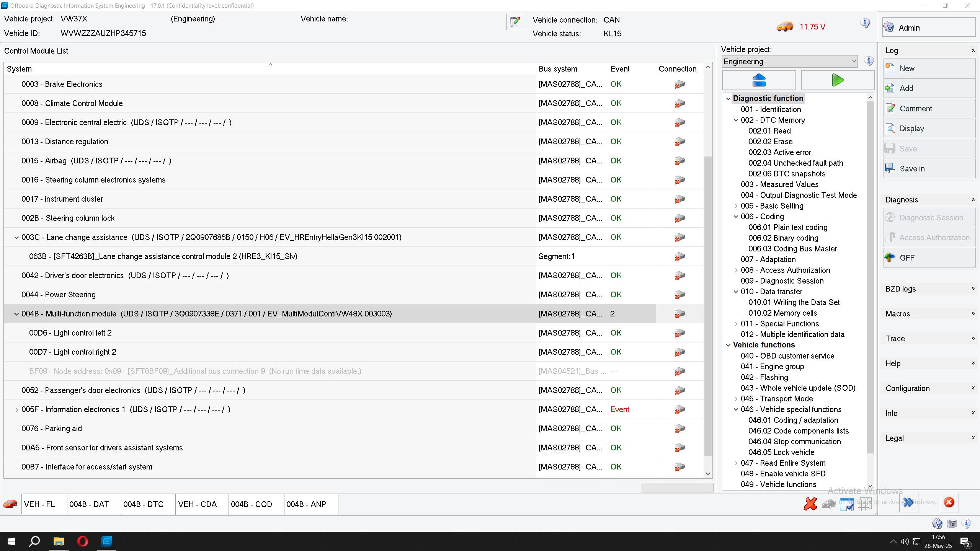Toggle gear settings checkbox icon at bottom
Image resolution: width=980 pixels, height=551 pixels.
[x=937, y=524]
